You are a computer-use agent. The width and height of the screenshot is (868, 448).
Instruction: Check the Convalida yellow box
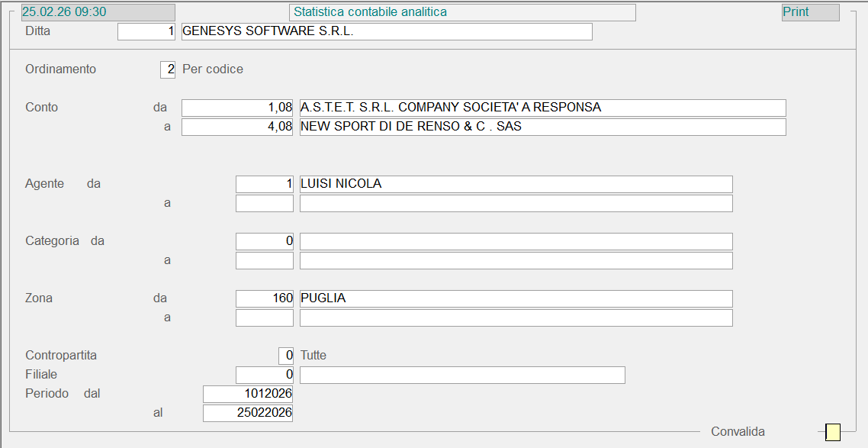pos(833,432)
